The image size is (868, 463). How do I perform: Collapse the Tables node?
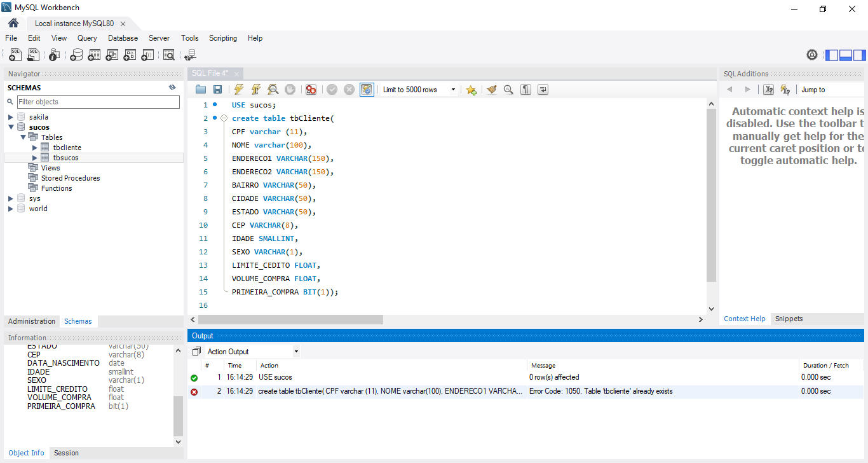pos(23,137)
